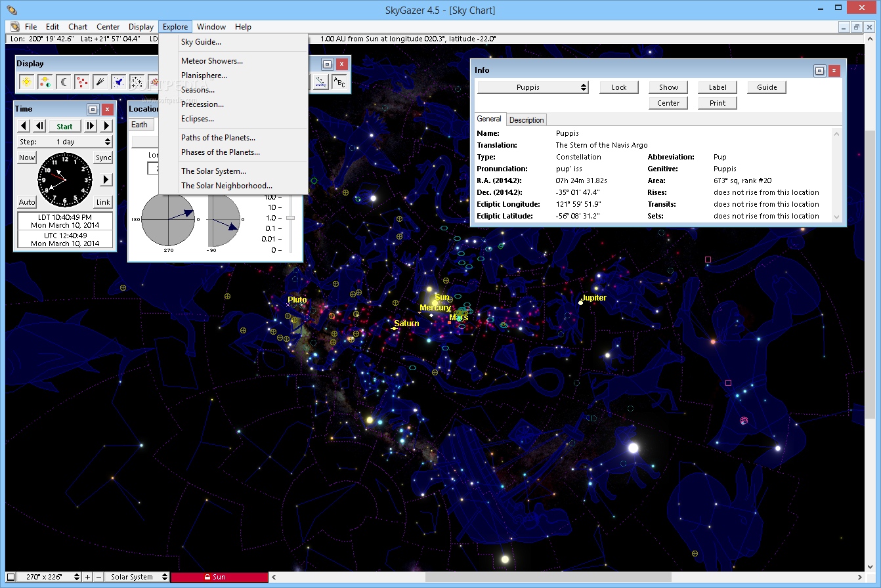
Task: Toggle spacecraft icon in Display panel
Action: click(x=119, y=82)
